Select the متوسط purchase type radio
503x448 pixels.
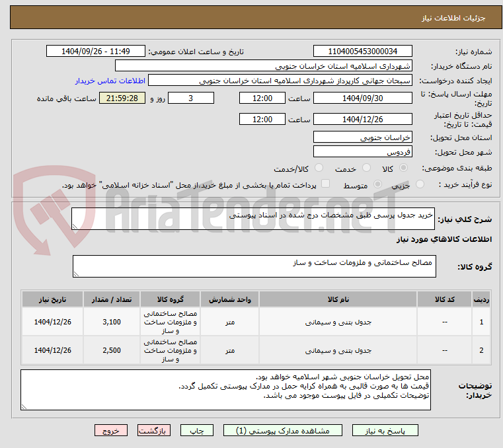378,184
